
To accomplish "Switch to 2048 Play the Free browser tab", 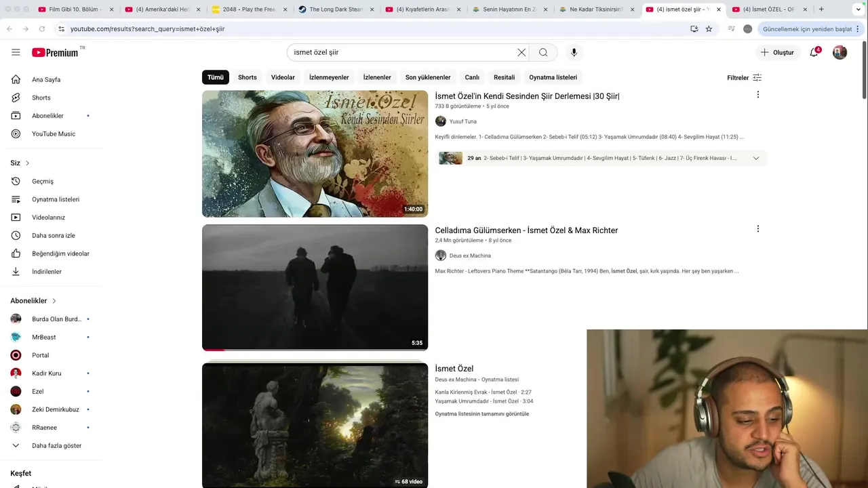I will pyautogui.click(x=249, y=9).
